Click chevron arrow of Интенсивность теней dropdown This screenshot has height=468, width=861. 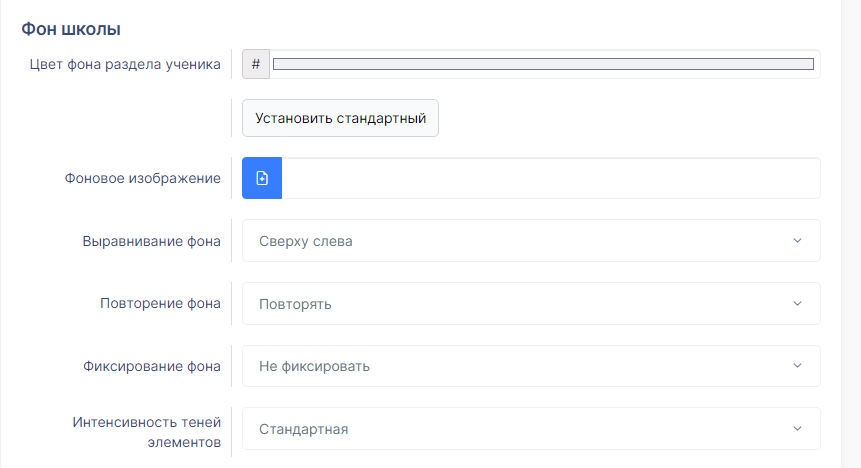(x=797, y=428)
